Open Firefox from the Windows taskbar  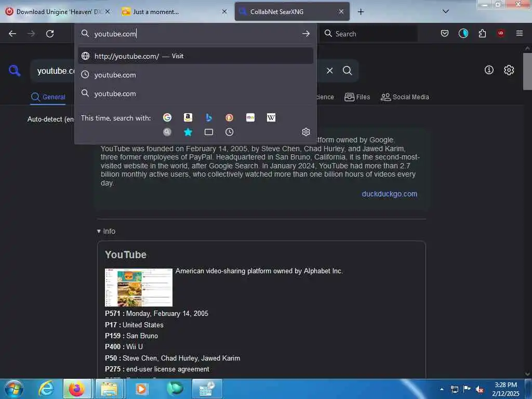77,389
